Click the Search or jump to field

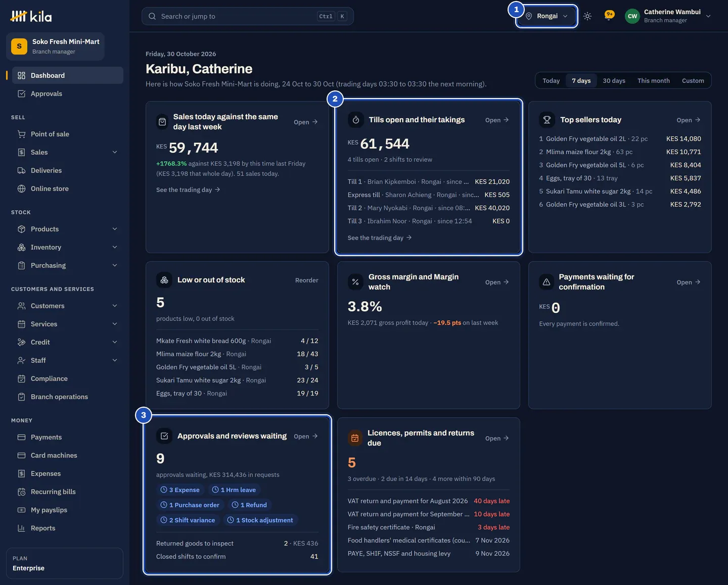pos(248,16)
